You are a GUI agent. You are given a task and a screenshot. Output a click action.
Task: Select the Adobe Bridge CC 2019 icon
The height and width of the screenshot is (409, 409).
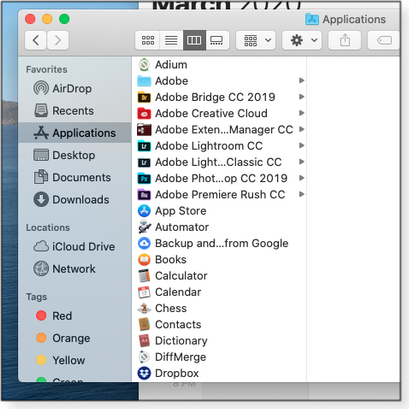[x=144, y=97]
